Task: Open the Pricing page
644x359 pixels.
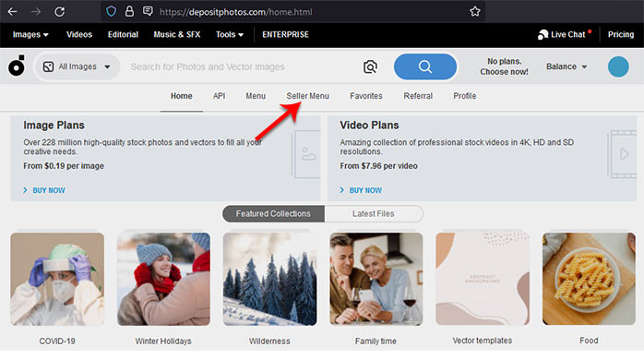Action: click(x=621, y=34)
